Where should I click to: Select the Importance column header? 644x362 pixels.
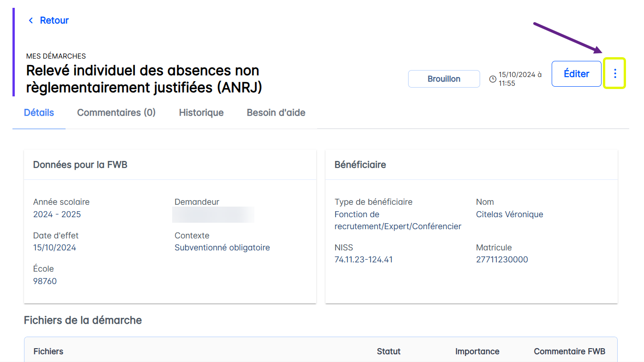477,351
